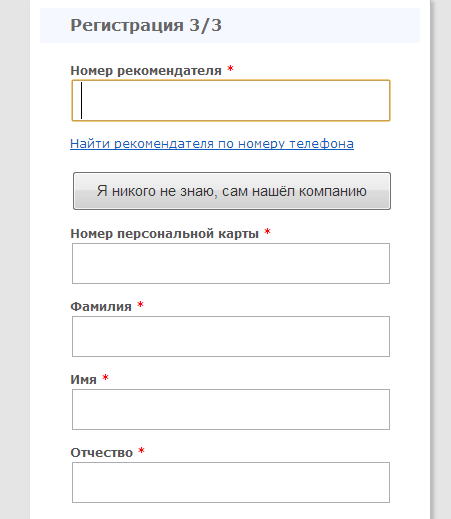Screen dimensions: 451x519
Task: Place cursor in the Отчество field
Action: (231, 482)
